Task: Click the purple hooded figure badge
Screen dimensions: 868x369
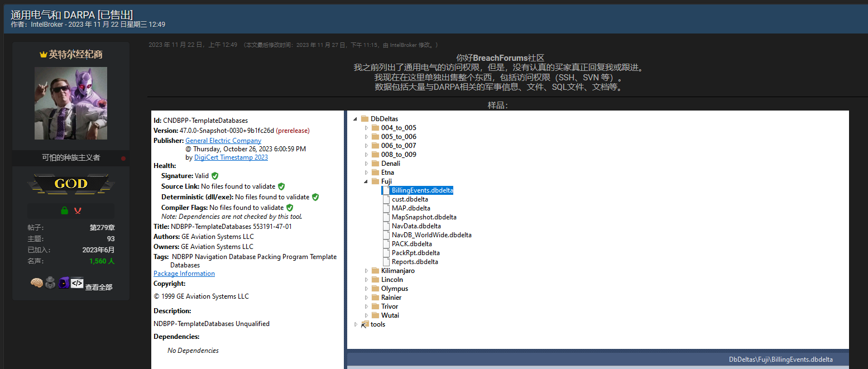Action: click(x=64, y=283)
